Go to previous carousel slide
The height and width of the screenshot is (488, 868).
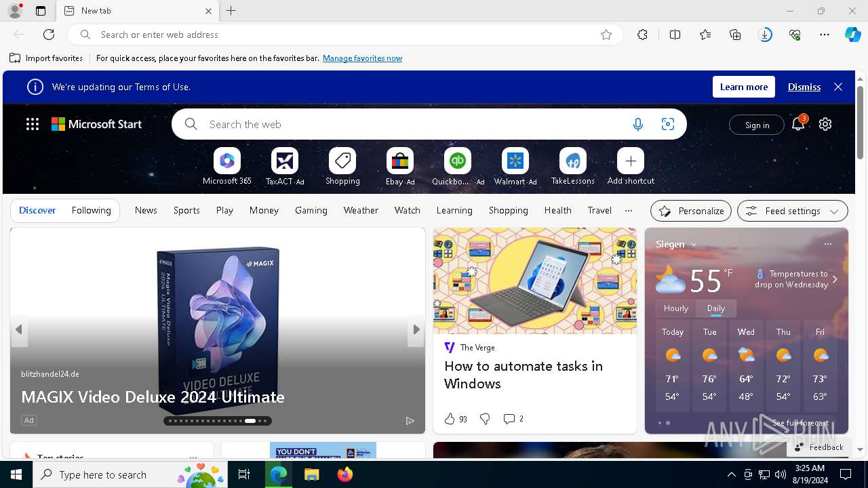coord(19,329)
